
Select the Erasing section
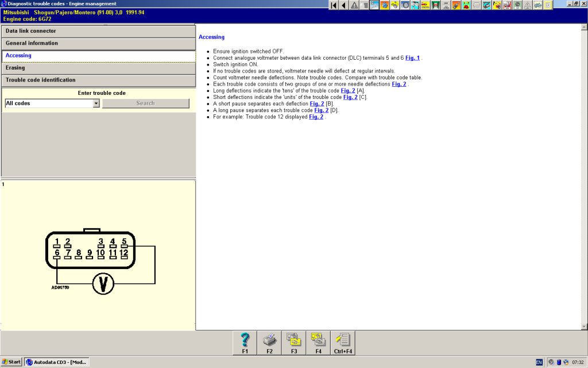point(98,68)
